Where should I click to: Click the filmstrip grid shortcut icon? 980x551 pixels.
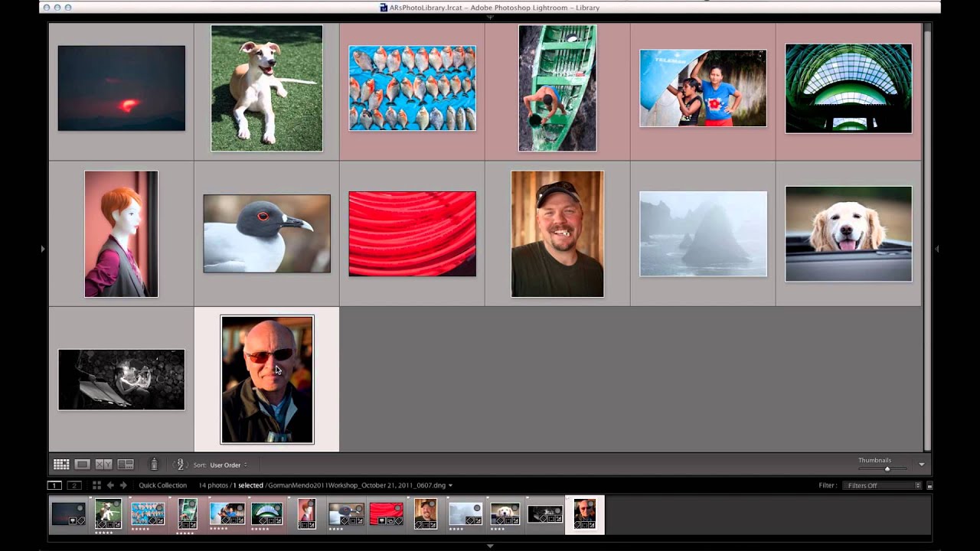(x=96, y=485)
